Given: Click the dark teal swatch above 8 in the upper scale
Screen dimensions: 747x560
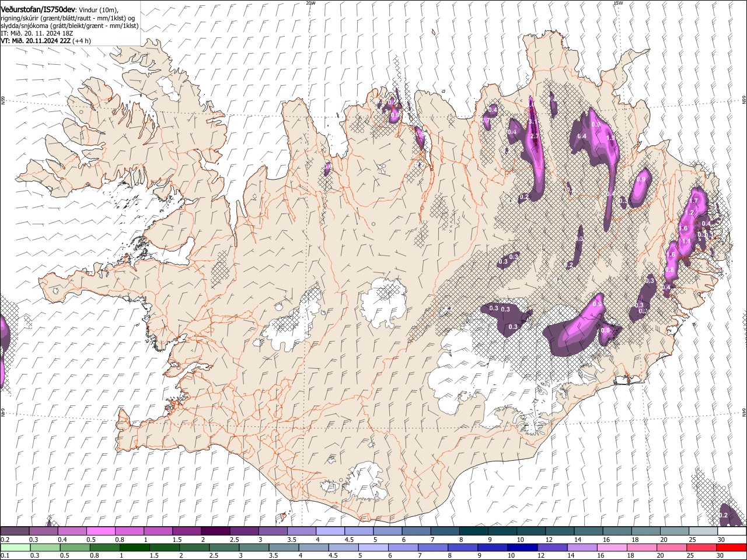Looking at the screenshot, I should 474,531.
